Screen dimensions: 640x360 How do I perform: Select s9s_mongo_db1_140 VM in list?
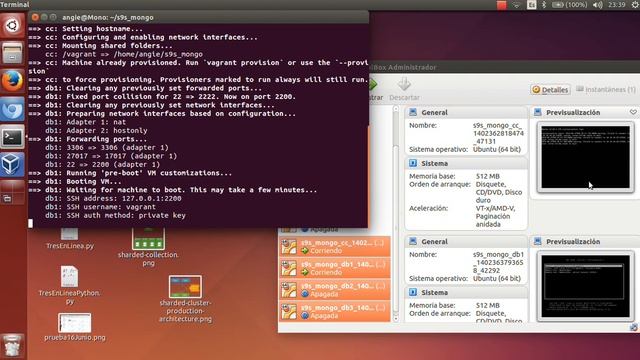(334, 268)
